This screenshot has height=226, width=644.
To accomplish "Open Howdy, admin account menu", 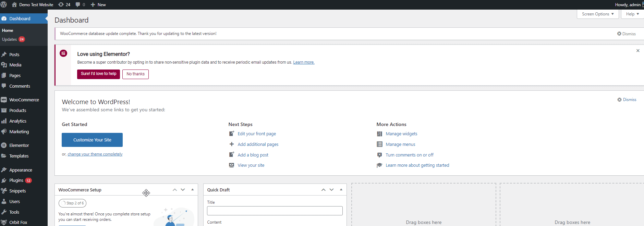I will 629,5.
